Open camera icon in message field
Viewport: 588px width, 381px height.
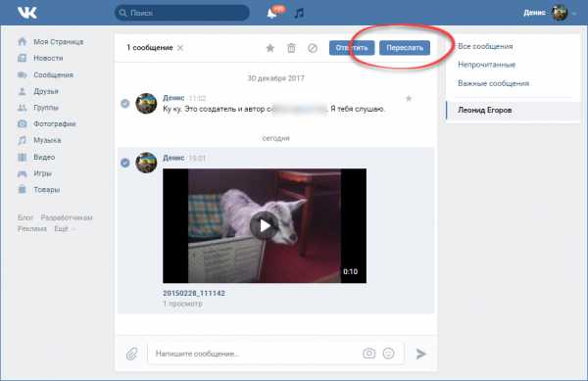[x=369, y=353]
